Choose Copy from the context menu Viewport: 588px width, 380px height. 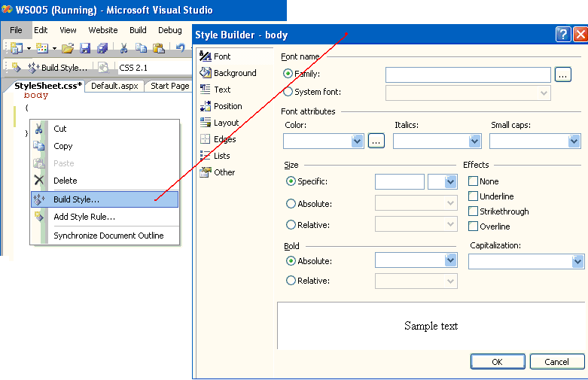[x=105, y=146]
